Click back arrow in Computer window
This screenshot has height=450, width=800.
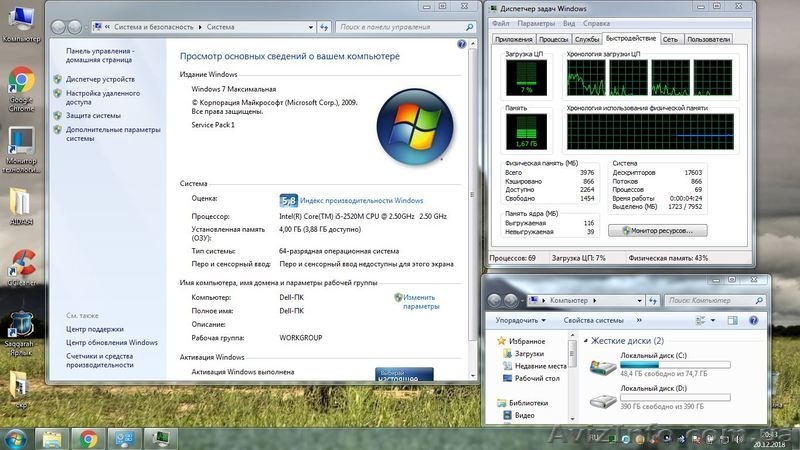pyautogui.click(x=494, y=301)
